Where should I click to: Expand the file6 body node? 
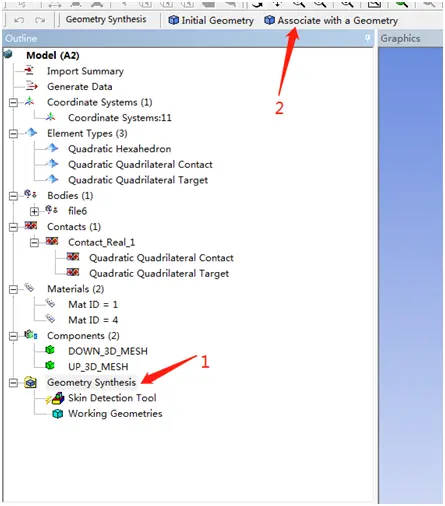click(x=34, y=211)
